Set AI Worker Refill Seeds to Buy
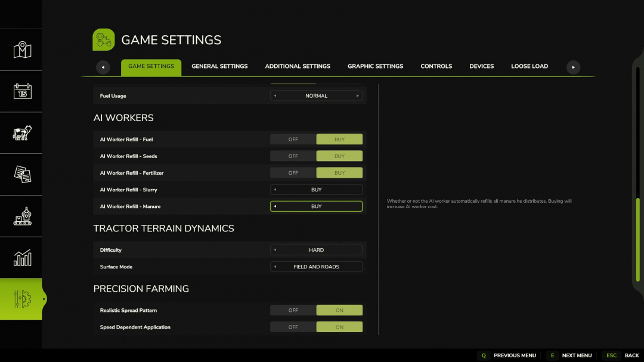The image size is (644, 362). 339,156
